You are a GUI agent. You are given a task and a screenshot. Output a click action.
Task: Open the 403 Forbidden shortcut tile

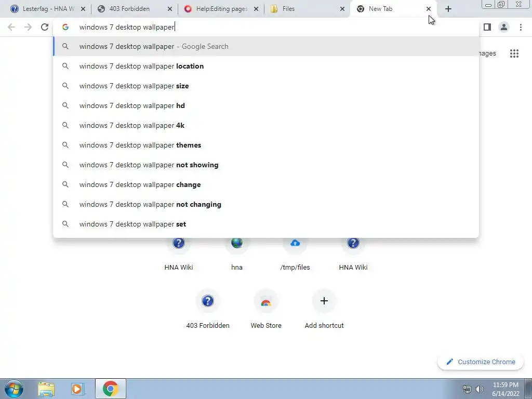pos(208,309)
